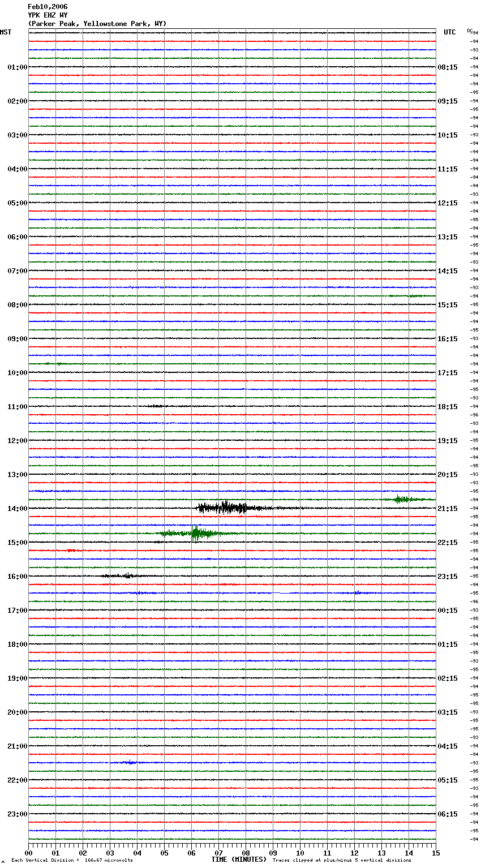Click the Traces clipped at plus/minus 5 note

(x=342, y=861)
